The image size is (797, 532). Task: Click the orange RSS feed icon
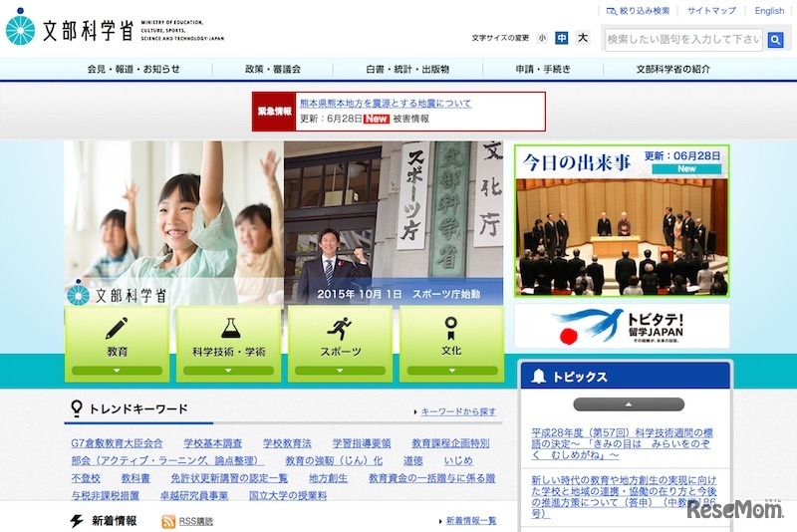pyautogui.click(x=168, y=521)
